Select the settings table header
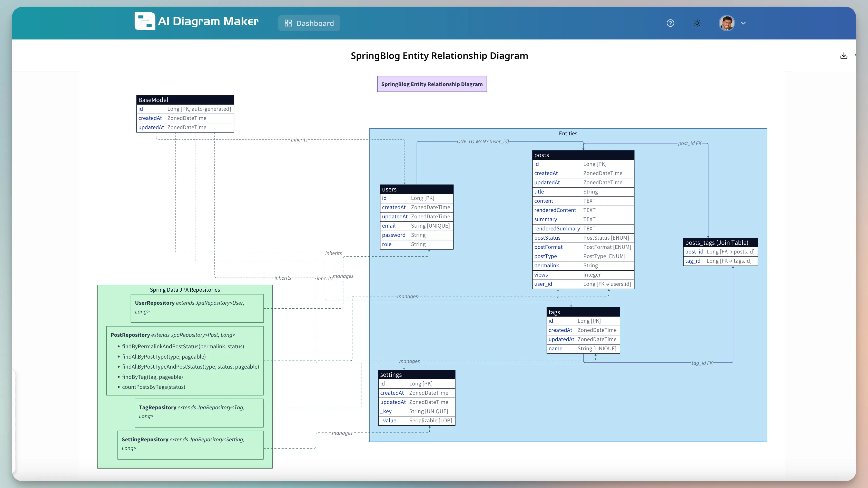The image size is (868, 488). tap(417, 374)
